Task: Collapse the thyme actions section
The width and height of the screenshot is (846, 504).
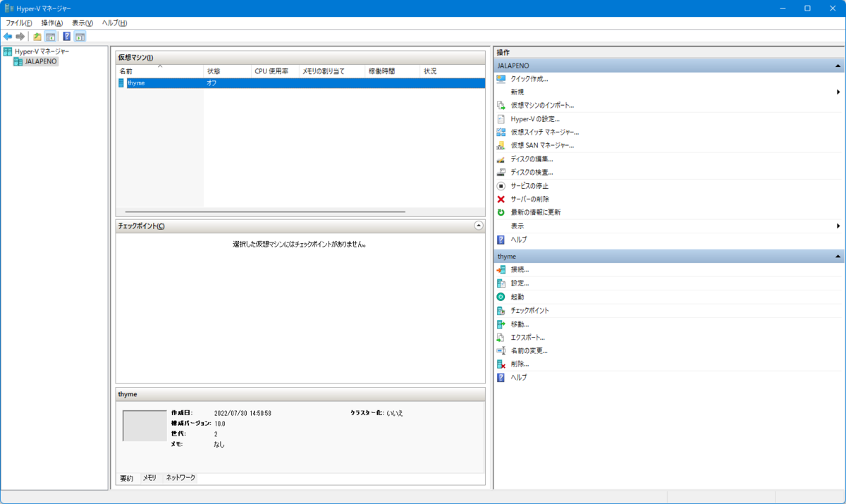Action: coord(838,257)
